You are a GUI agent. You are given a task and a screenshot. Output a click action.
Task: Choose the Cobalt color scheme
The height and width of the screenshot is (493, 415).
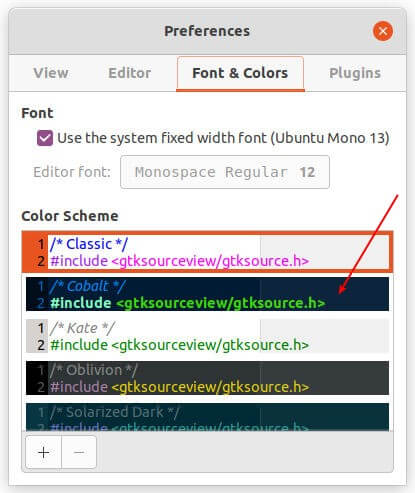[x=207, y=294]
